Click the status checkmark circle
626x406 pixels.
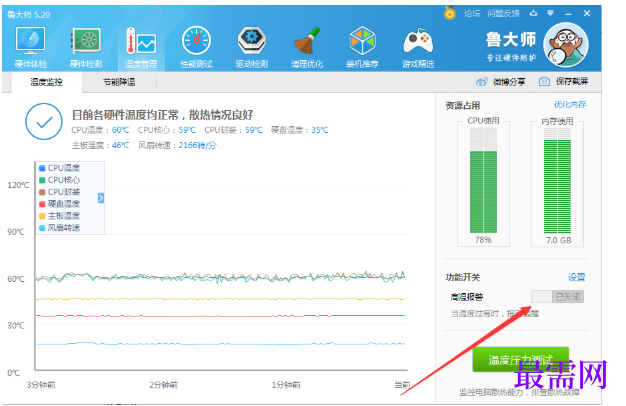[44, 121]
